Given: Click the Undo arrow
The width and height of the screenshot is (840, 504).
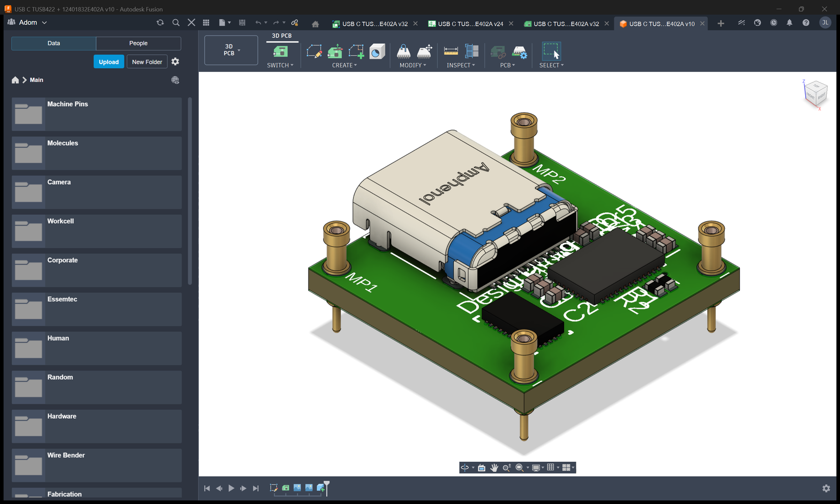Looking at the screenshot, I should (x=258, y=22).
